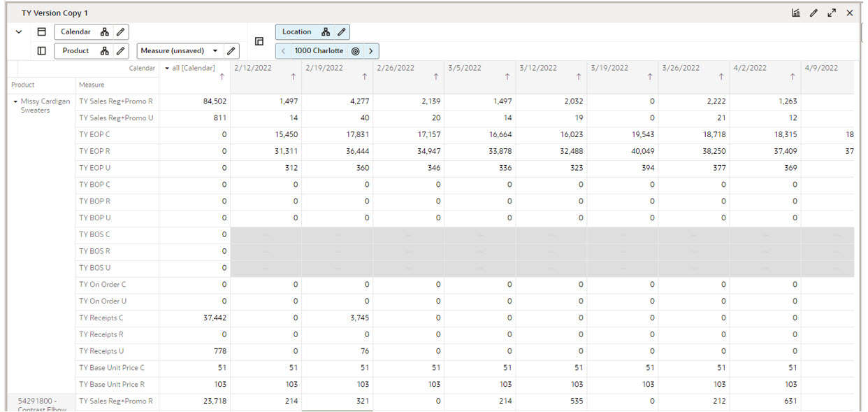Collapse the axis panel with the chevron
This screenshot has width=868, height=412.
18,32
